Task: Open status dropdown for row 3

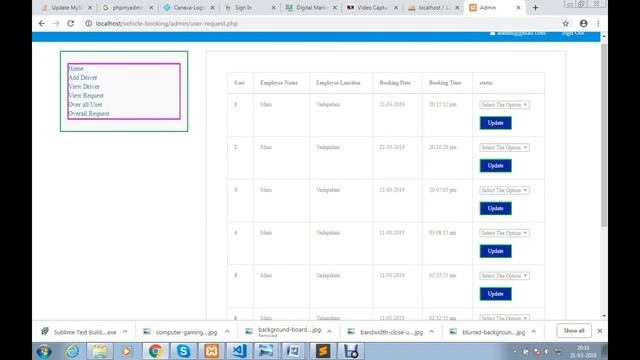Action: point(504,190)
